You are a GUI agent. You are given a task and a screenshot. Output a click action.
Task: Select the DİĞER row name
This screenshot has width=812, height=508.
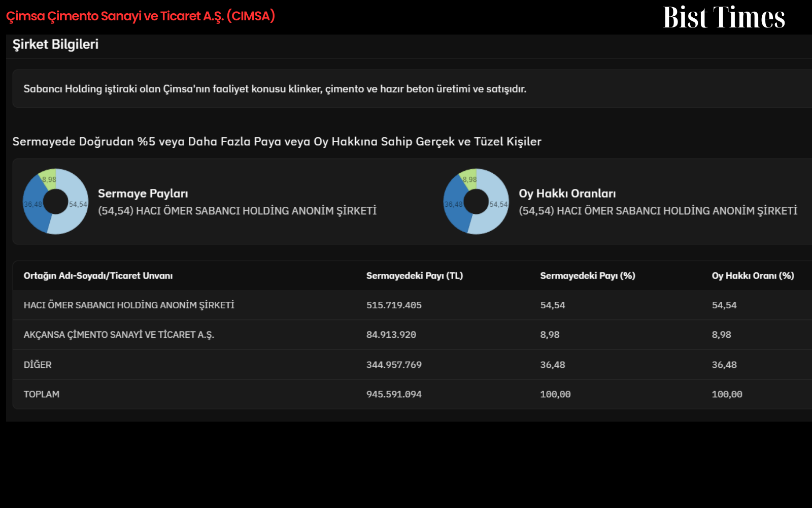[38, 365]
